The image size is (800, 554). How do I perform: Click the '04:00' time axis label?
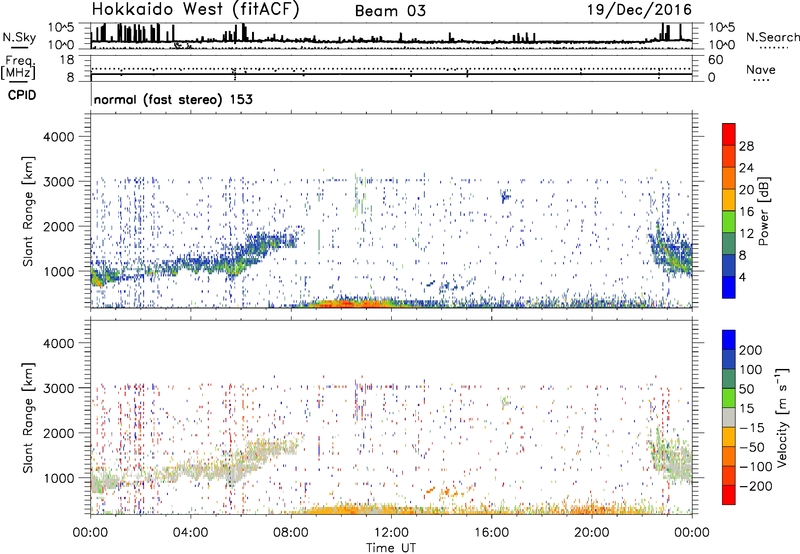tap(190, 533)
